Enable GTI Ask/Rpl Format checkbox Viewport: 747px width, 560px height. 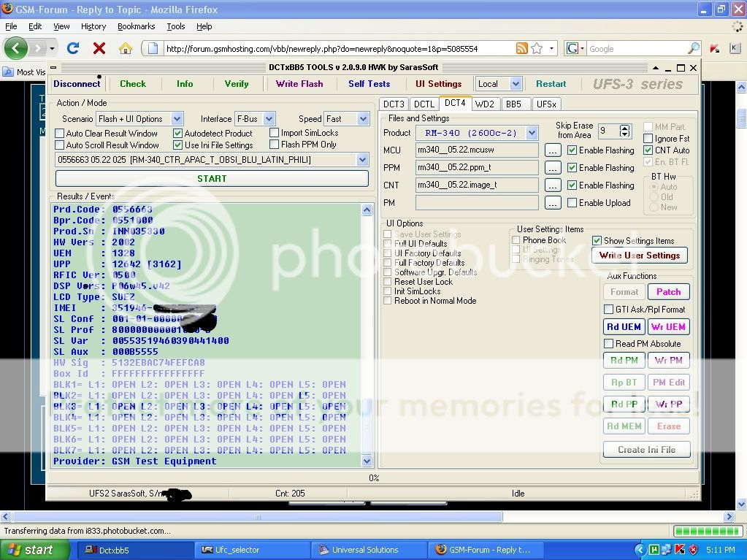click(608, 310)
